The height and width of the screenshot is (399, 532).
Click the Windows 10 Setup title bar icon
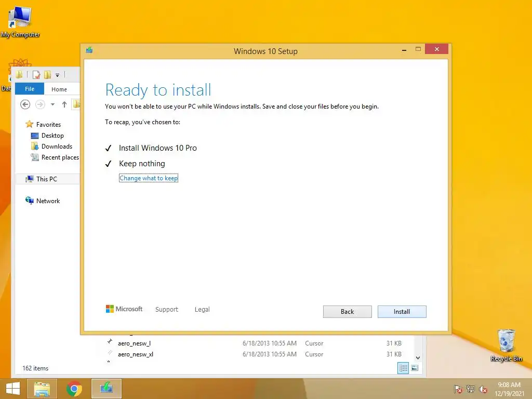click(89, 50)
